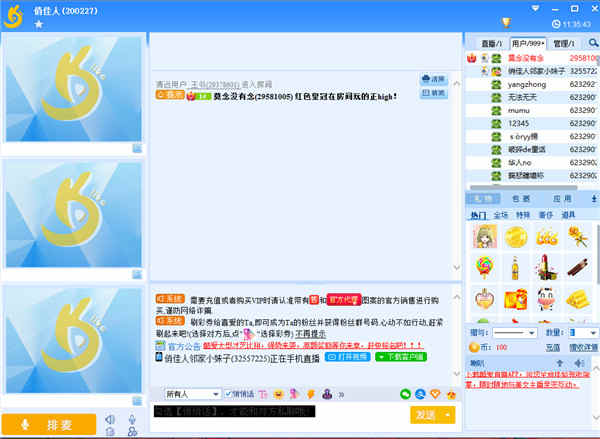Switch to the 应用 tab
The image size is (600, 439).
[x=562, y=199]
